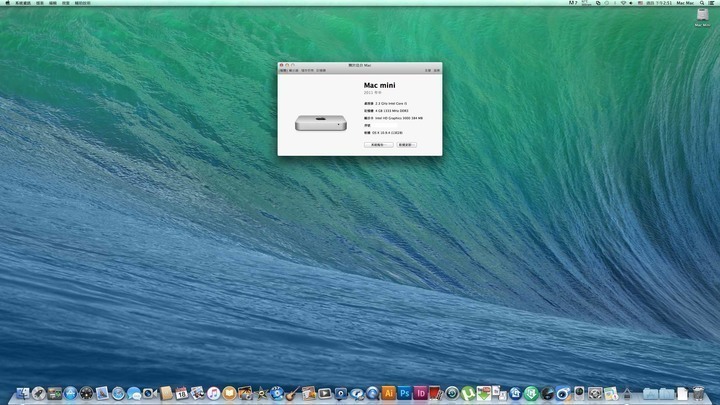Click the Mac mini computer image

[x=321, y=123]
